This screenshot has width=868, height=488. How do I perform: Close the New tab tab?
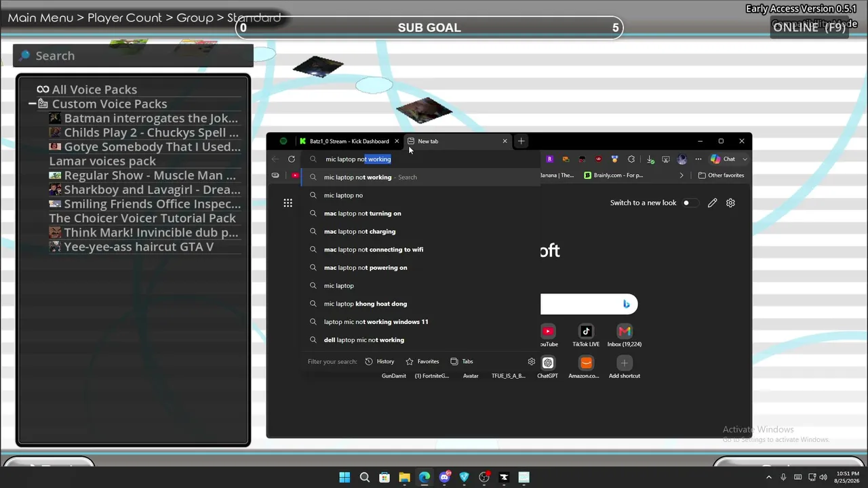click(x=505, y=141)
